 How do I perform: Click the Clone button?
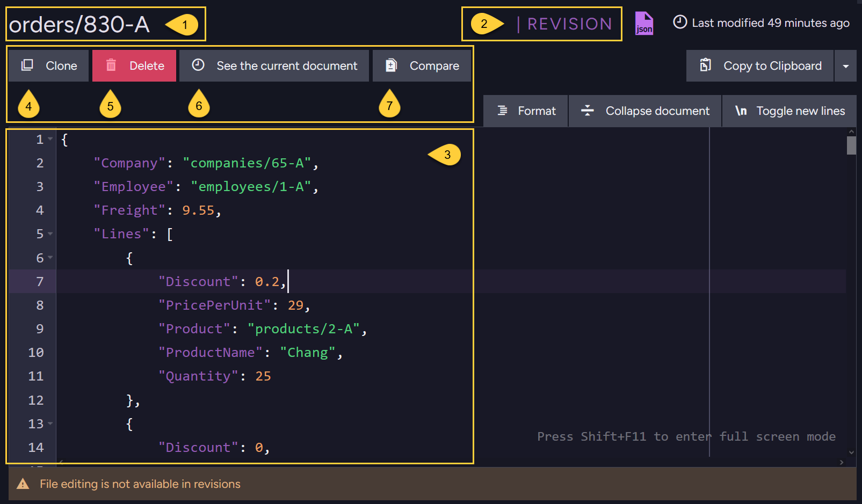[49, 66]
